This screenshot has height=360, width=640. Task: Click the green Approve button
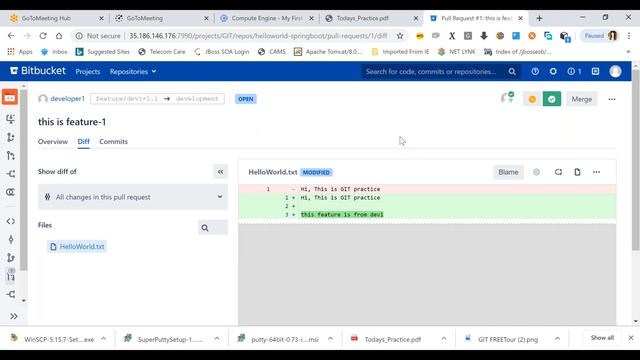click(x=552, y=99)
